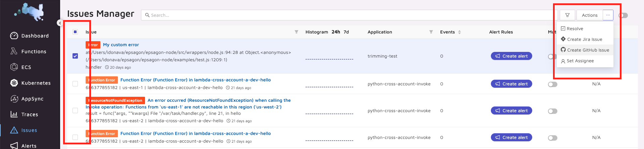Click the Issue column filter icon

(296, 32)
